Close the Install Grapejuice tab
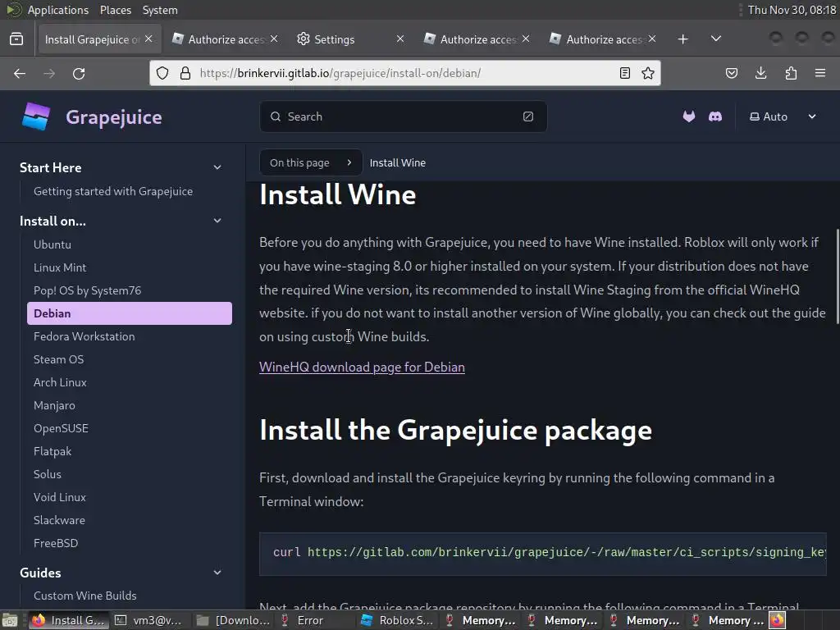This screenshot has width=840, height=630. pos(148,39)
